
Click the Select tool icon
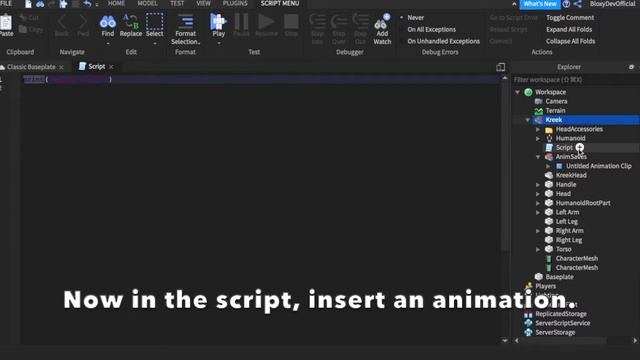point(154,22)
